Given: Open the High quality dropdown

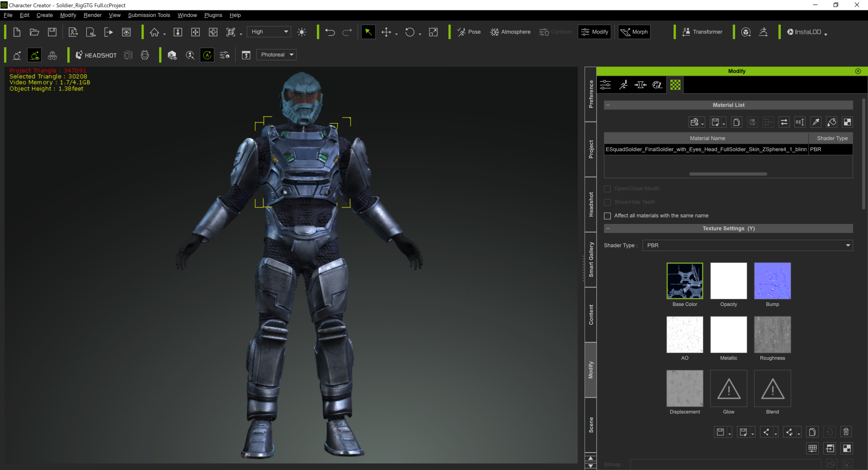Looking at the screenshot, I should tap(269, 32).
